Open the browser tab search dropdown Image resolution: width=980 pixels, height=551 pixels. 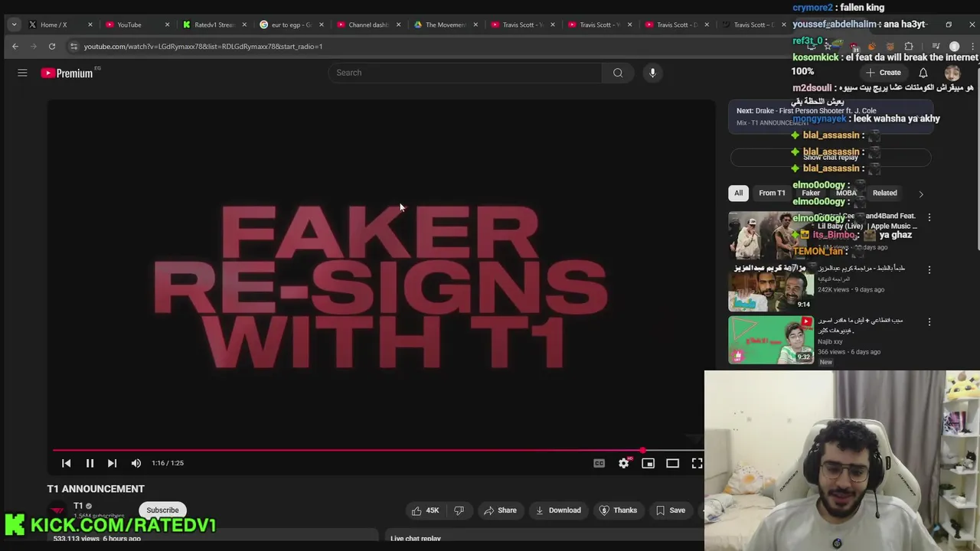pyautogui.click(x=14, y=24)
